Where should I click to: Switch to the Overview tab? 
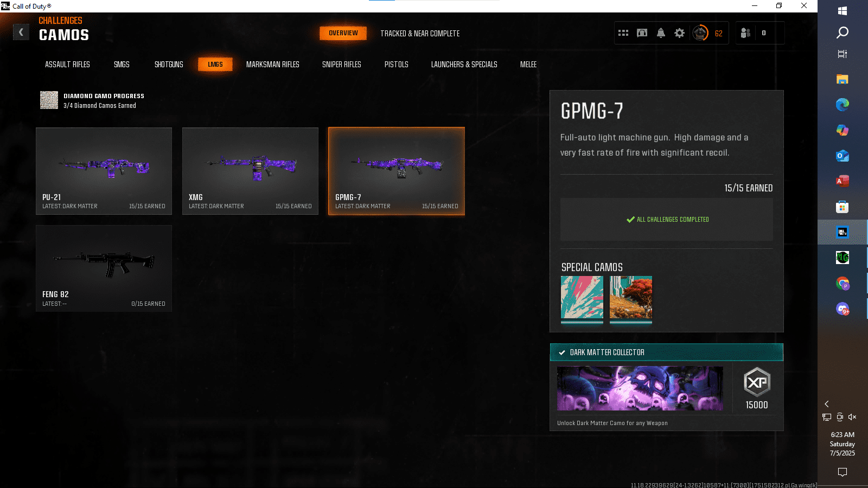click(x=343, y=33)
